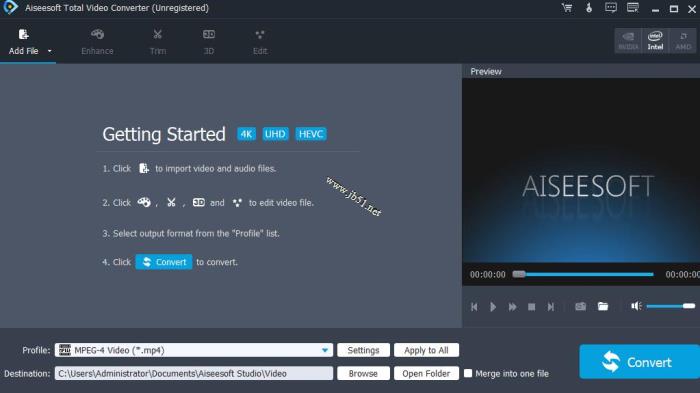Open the title bar menu icon
700x393 pixels.
click(633, 8)
